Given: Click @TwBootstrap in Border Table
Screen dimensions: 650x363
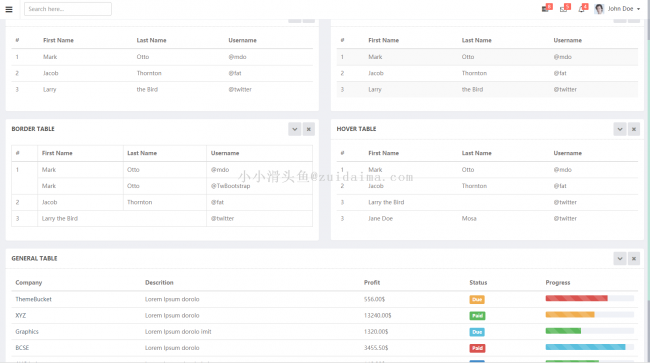Looking at the screenshot, I should 230,186.
